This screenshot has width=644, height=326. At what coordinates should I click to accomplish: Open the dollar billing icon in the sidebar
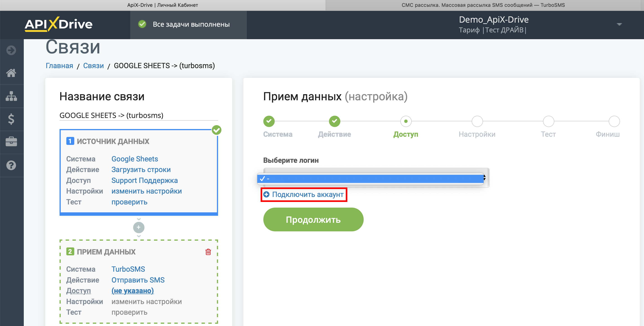(x=11, y=119)
